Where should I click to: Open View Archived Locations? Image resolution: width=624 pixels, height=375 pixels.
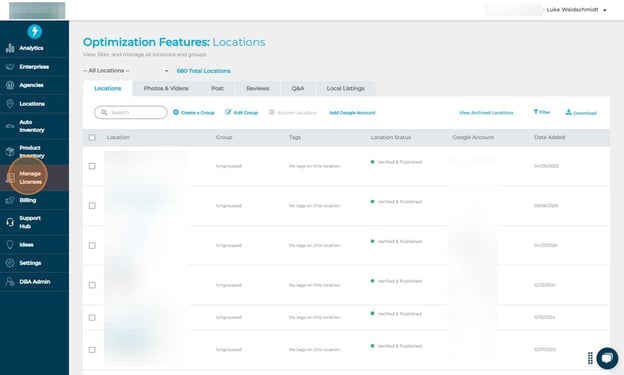pos(486,113)
